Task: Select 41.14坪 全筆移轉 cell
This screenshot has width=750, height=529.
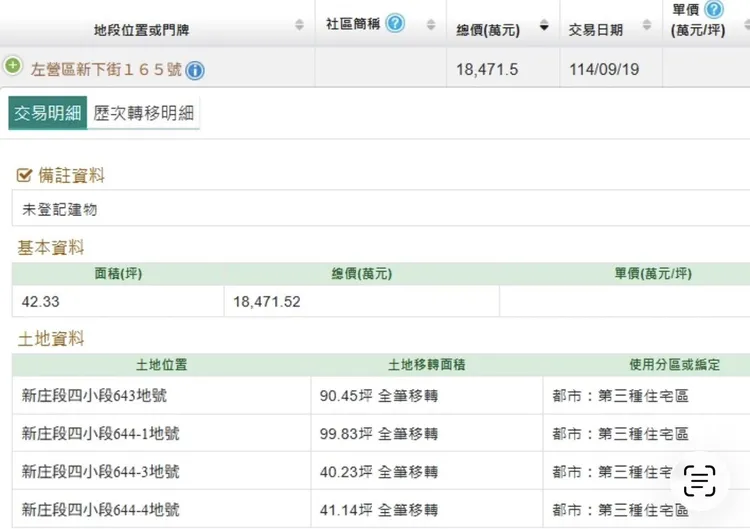Action: point(427,510)
